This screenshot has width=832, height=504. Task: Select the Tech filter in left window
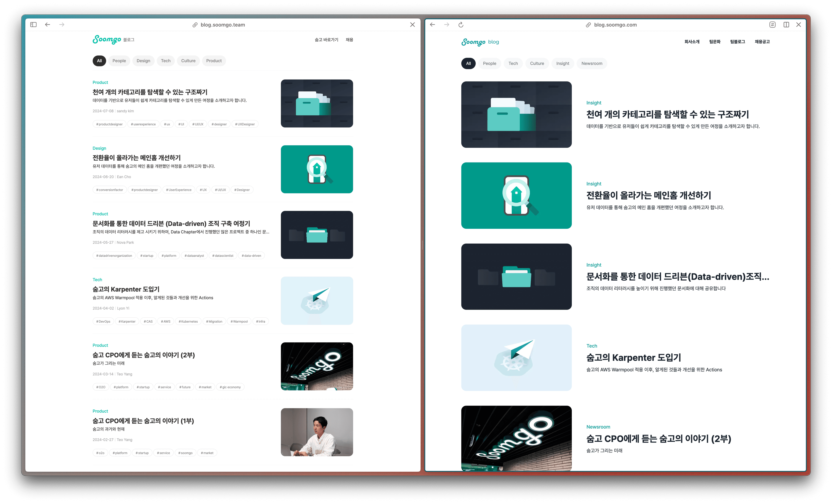click(166, 61)
